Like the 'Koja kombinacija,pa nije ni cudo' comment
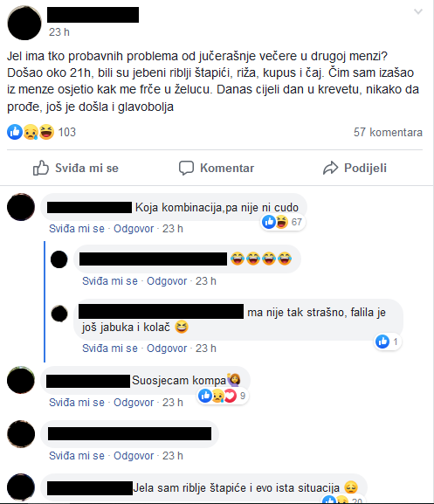 click(77, 229)
